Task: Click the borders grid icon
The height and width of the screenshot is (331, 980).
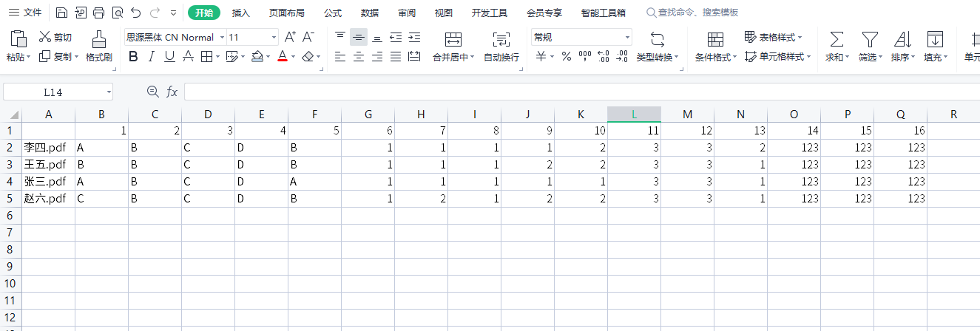Action: pos(207,56)
